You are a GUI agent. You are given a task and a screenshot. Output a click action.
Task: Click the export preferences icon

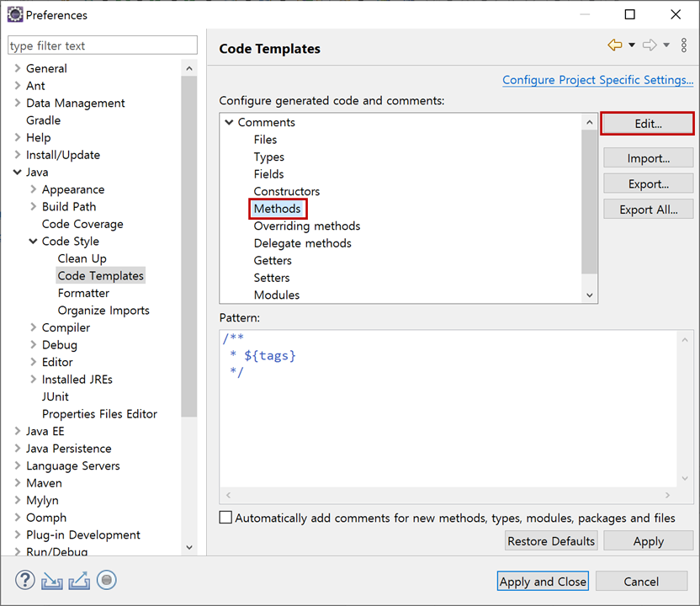[79, 580]
